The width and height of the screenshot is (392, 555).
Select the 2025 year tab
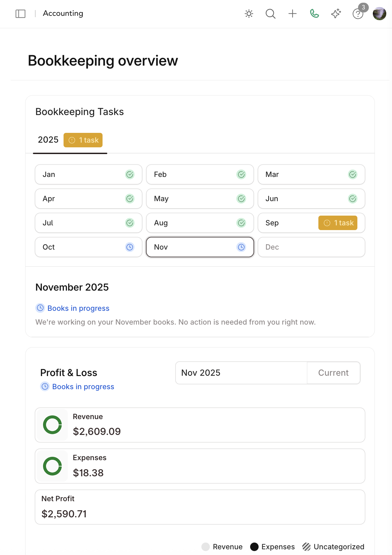[48, 140]
